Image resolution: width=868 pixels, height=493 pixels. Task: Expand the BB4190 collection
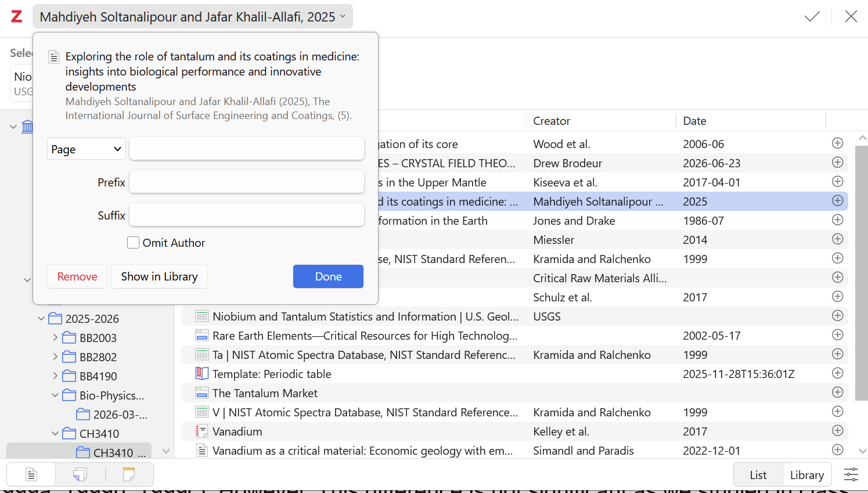pyautogui.click(x=55, y=376)
